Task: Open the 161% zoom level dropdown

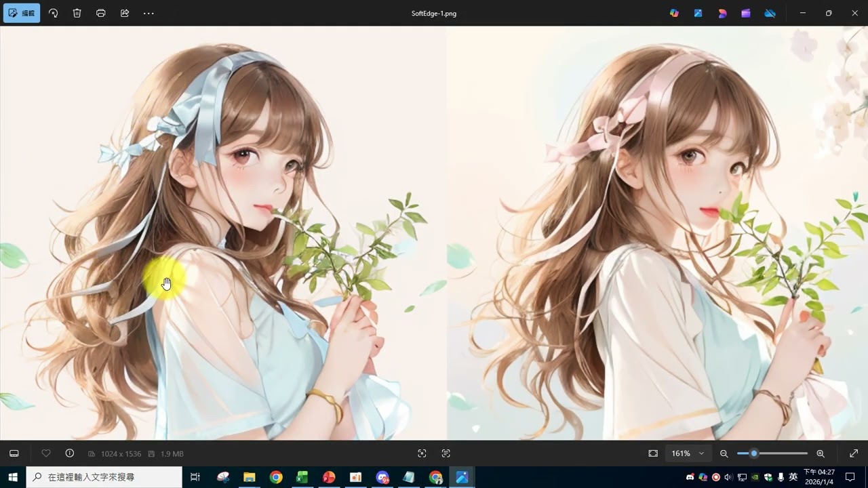Action: pos(688,453)
